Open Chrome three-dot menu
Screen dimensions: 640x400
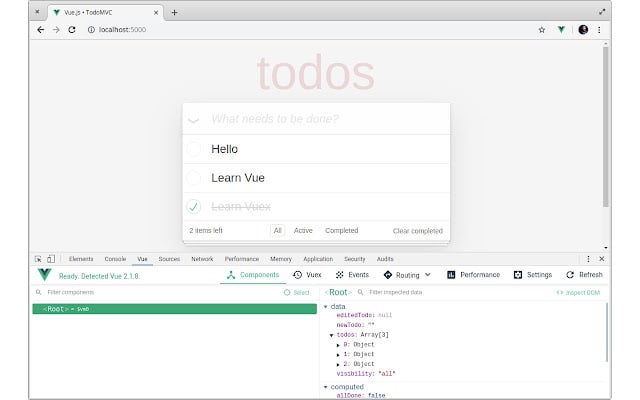[599, 30]
